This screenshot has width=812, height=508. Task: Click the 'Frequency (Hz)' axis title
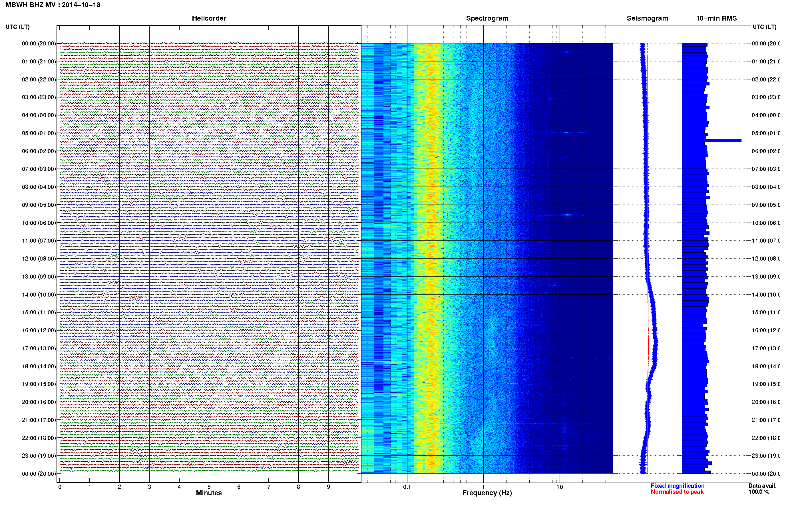[x=487, y=493]
